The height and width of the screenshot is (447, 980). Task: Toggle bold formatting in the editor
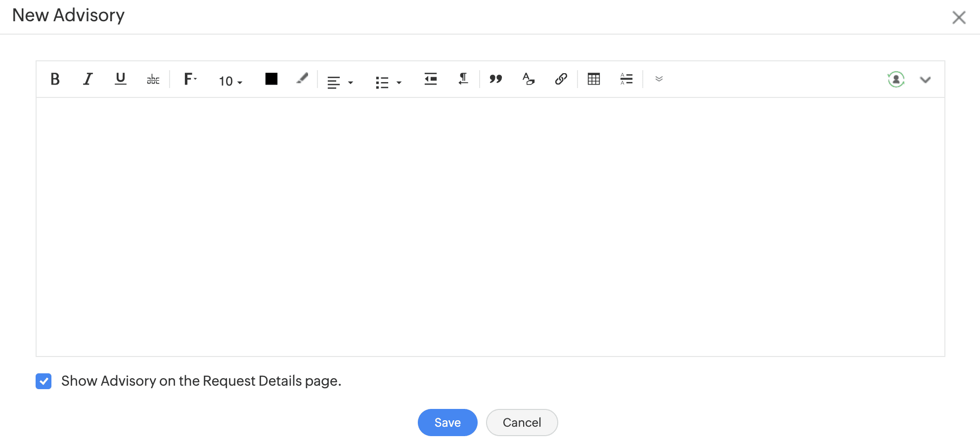point(55,79)
